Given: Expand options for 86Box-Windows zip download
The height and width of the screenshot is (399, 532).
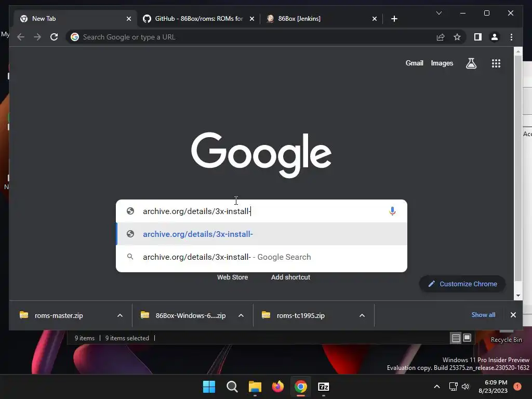Looking at the screenshot, I should pyautogui.click(x=241, y=315).
